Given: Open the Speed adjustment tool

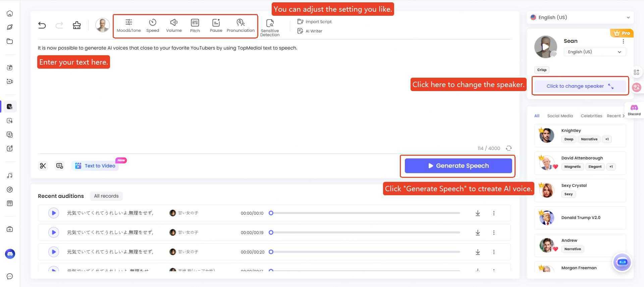Looking at the screenshot, I should (153, 25).
